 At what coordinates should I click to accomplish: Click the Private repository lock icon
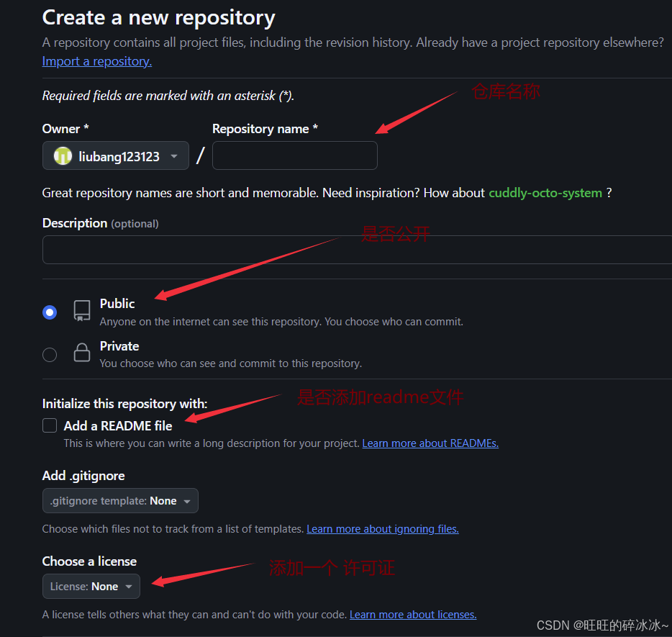[x=82, y=353]
